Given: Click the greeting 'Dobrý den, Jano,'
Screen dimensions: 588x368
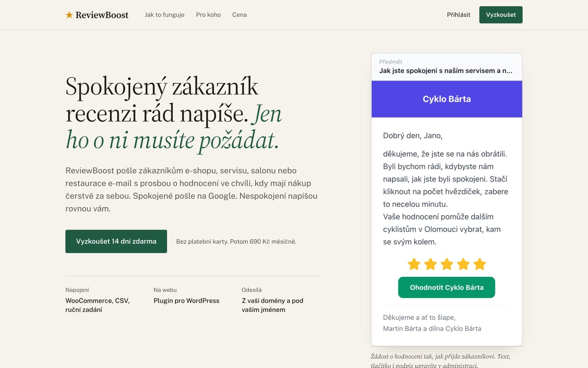Looking at the screenshot, I should tap(413, 135).
